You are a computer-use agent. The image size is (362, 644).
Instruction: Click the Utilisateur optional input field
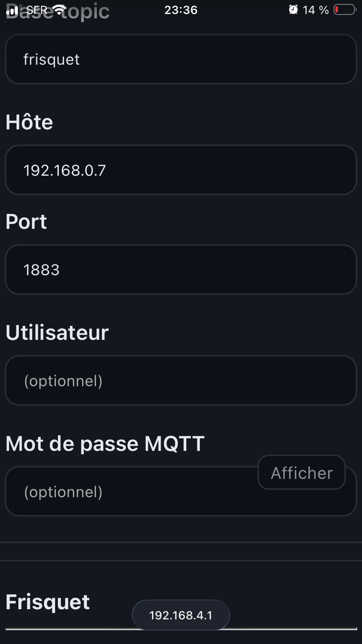pyautogui.click(x=181, y=380)
